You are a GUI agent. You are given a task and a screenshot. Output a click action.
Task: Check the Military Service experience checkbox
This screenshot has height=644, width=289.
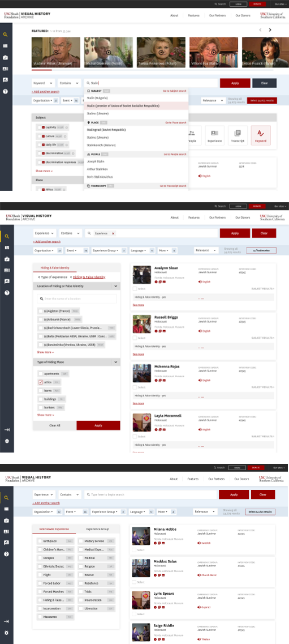(x=81, y=541)
